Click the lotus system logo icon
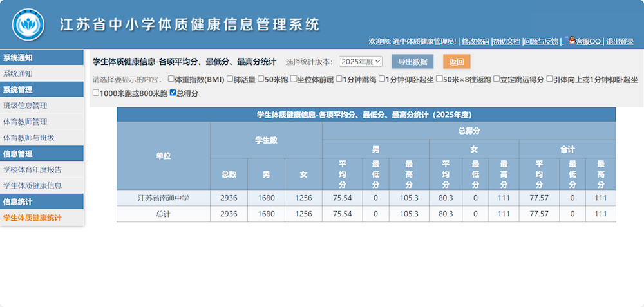 click(28, 24)
